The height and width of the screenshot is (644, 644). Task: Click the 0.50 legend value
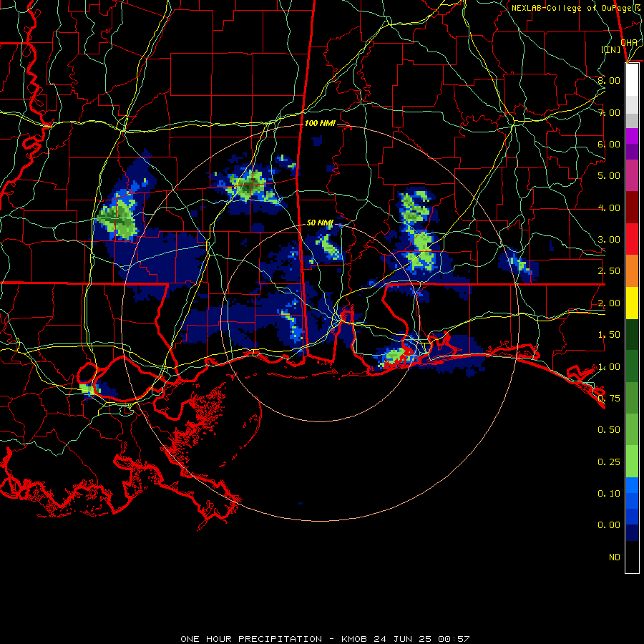pos(609,430)
